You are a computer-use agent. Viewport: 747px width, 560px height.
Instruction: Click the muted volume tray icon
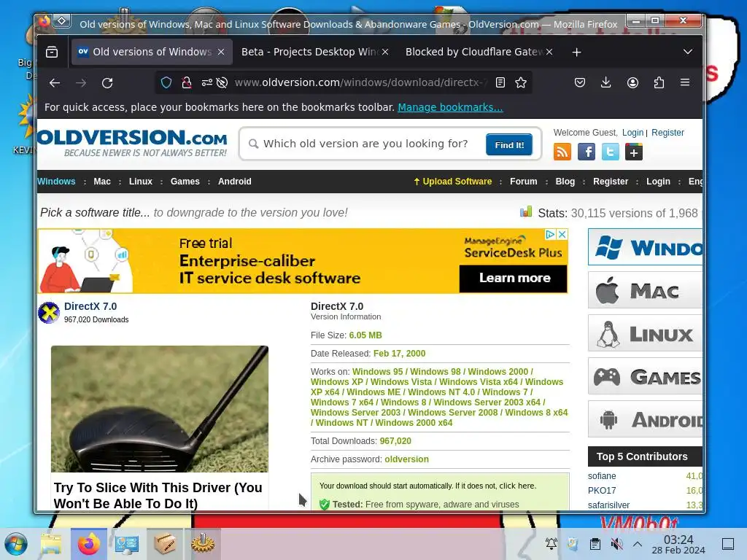tap(616, 543)
